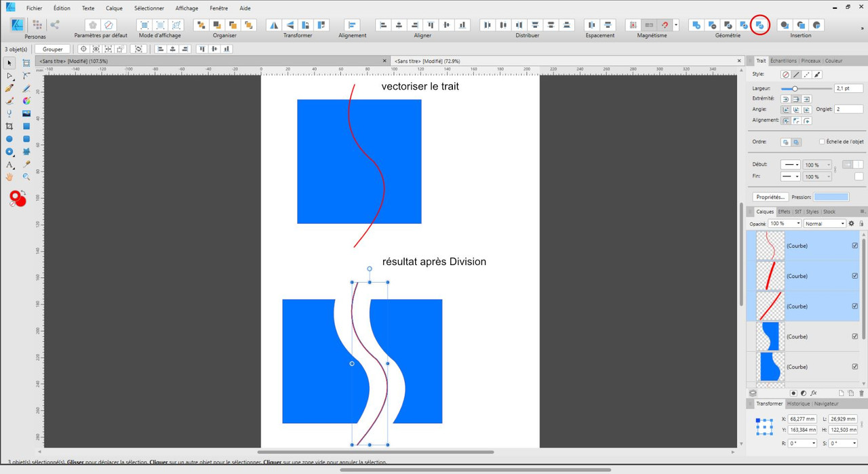Switch to the Échantillons tab
Viewport: 868px width, 474px height.
click(783, 61)
